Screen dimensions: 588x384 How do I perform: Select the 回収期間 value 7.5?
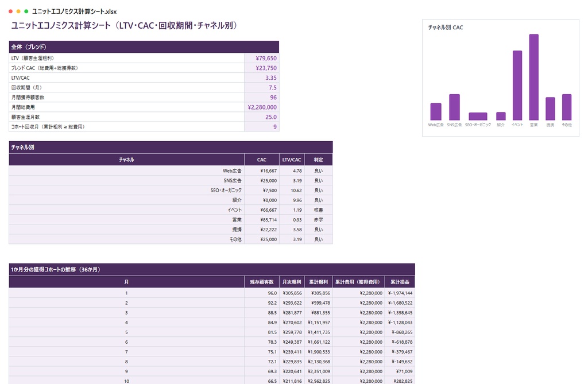pos(262,87)
